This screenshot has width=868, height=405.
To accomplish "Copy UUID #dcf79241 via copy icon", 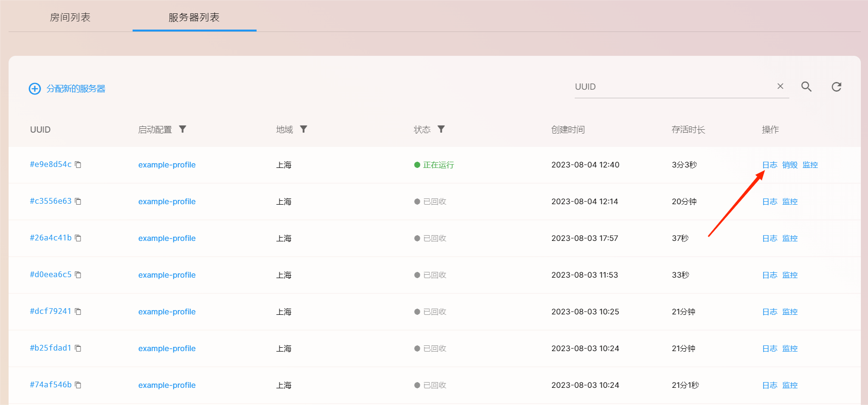I will [x=78, y=312].
